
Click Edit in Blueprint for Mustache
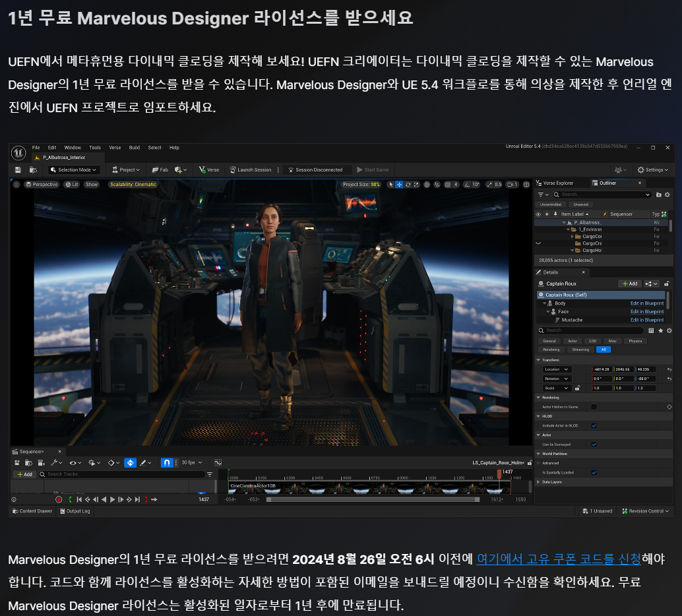coord(647,320)
